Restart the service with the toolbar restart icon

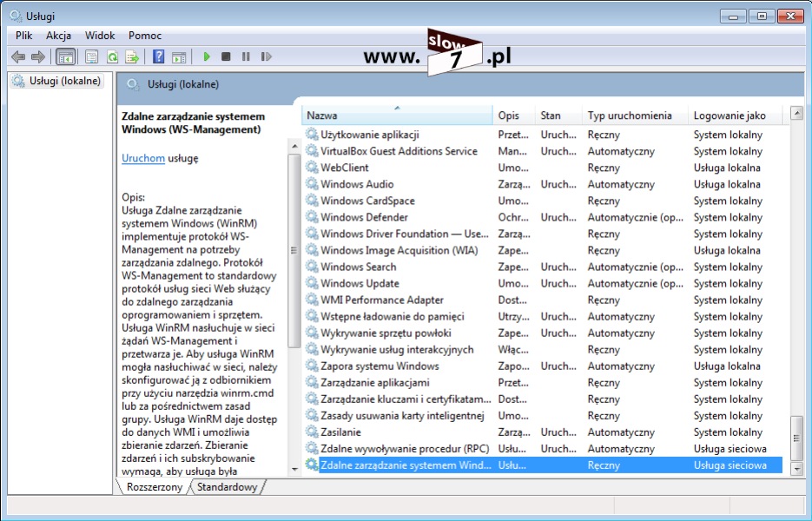[266, 56]
